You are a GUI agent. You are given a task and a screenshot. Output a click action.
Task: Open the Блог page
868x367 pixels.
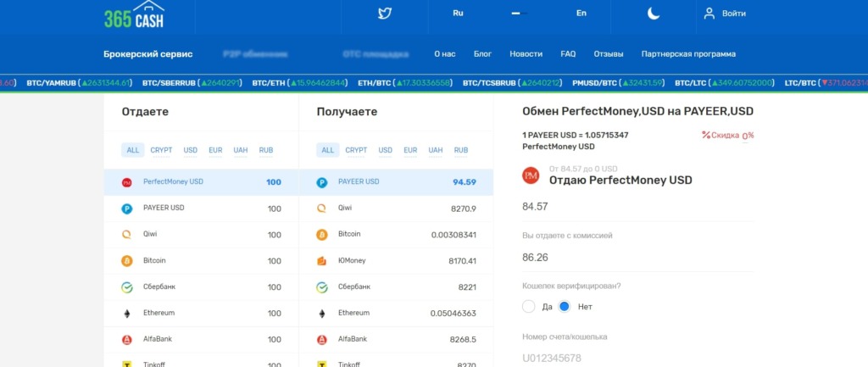coord(482,54)
